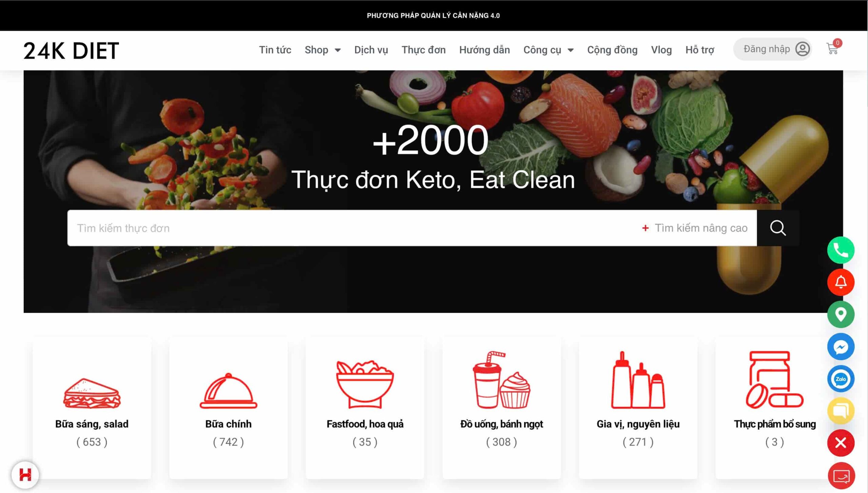Open the Messenger chat icon
The width and height of the screenshot is (868, 493).
pyautogui.click(x=841, y=347)
